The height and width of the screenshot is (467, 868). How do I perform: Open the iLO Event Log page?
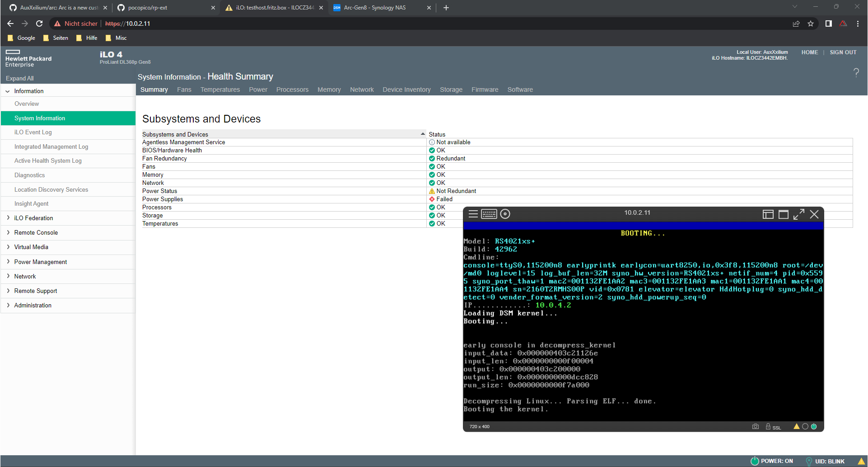[x=33, y=132]
